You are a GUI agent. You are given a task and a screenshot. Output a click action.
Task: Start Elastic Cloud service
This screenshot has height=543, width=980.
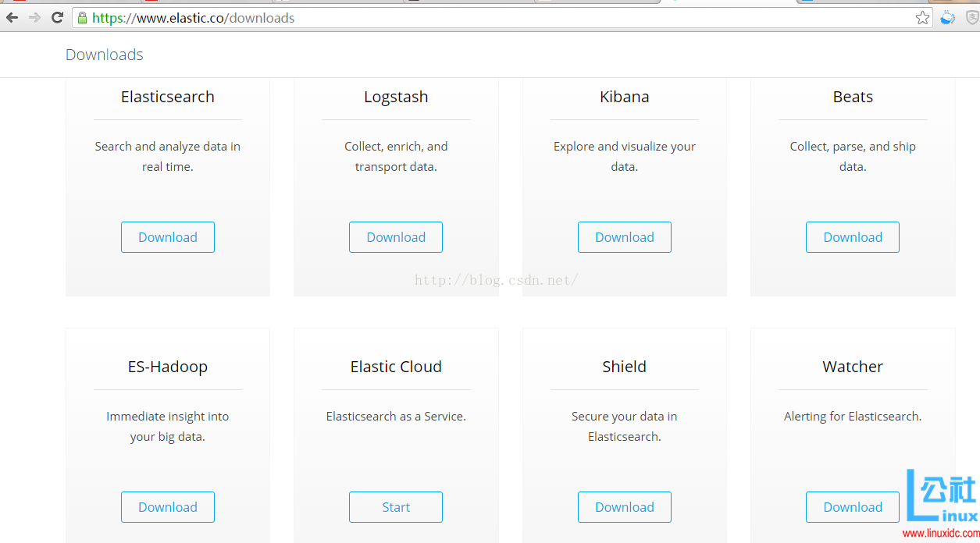click(x=396, y=507)
